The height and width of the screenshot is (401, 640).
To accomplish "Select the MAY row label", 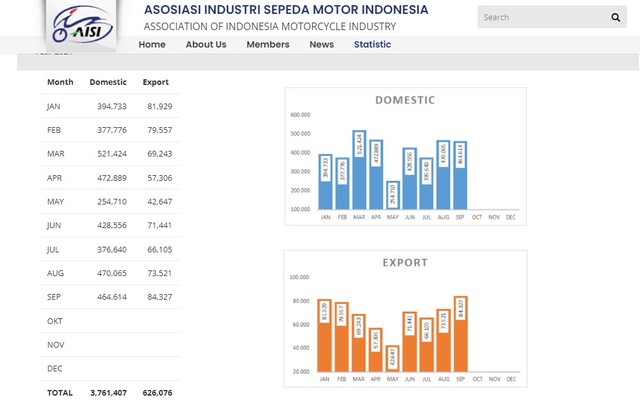I will click(56, 202).
